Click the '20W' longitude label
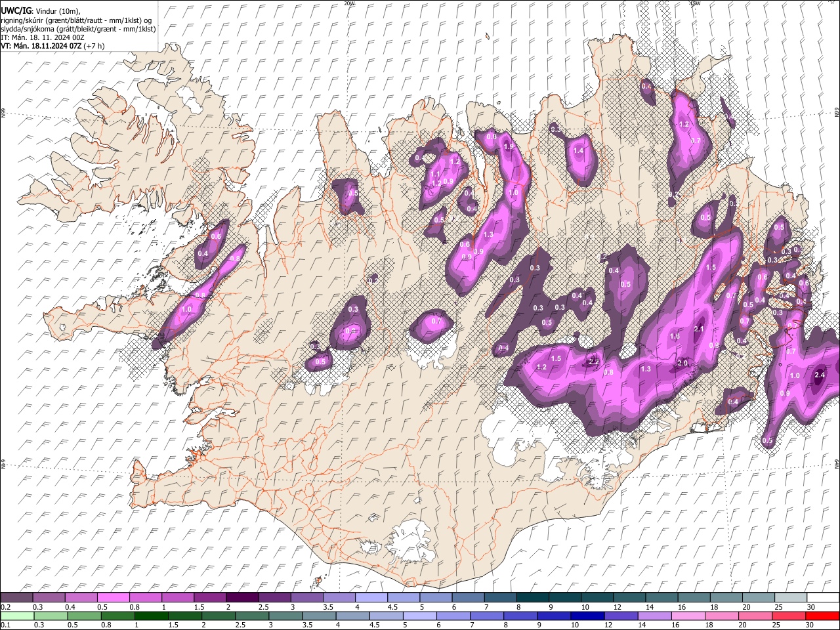840x630 pixels. coord(349,3)
